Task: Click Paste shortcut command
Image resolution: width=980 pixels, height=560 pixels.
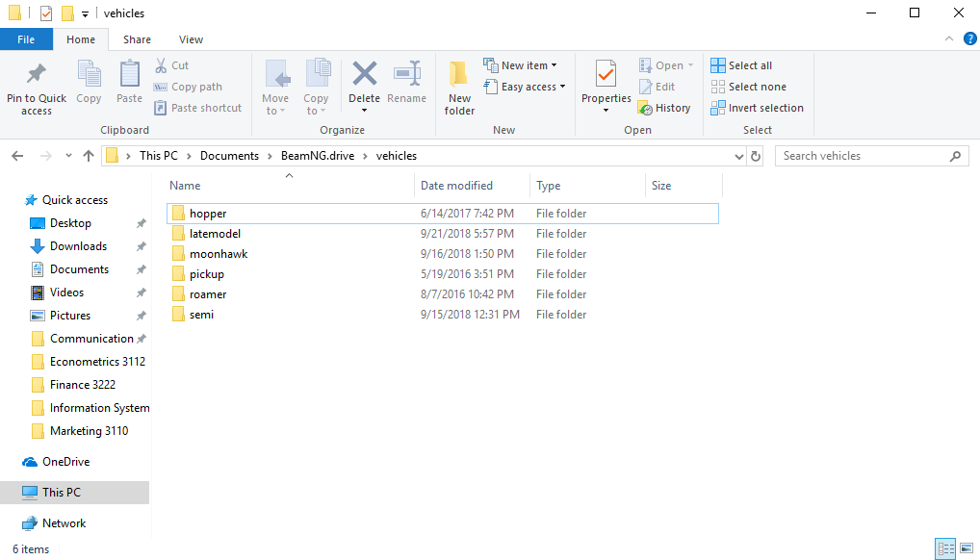Action: click(x=198, y=108)
